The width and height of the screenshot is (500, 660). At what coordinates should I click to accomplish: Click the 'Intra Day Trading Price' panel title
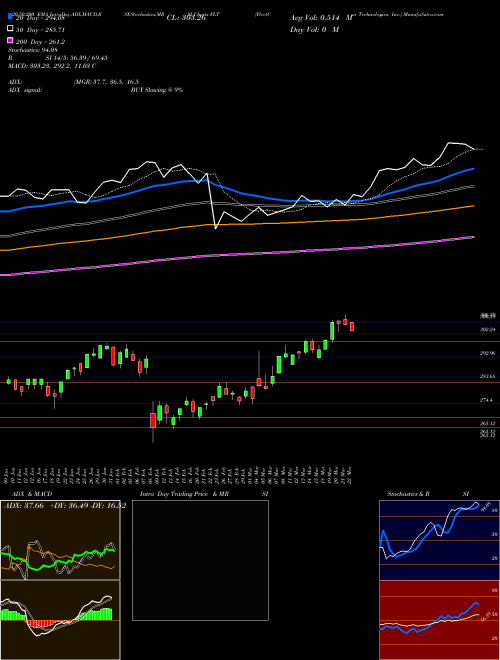(174, 494)
